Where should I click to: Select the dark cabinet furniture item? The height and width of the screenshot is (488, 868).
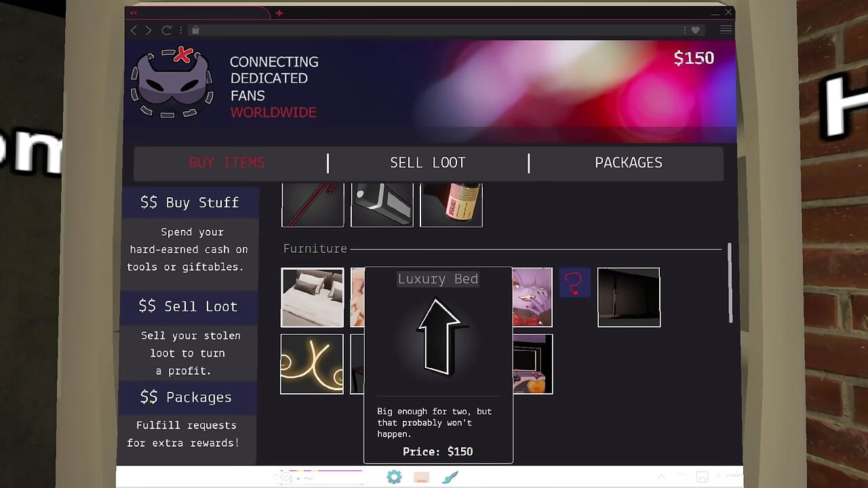pos(629,298)
